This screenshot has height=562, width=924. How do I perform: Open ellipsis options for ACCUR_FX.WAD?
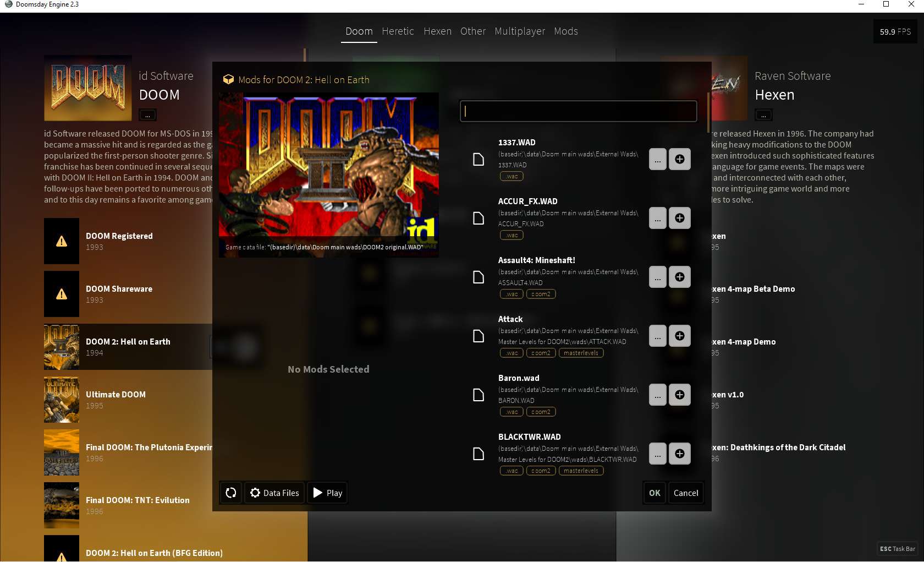click(658, 218)
